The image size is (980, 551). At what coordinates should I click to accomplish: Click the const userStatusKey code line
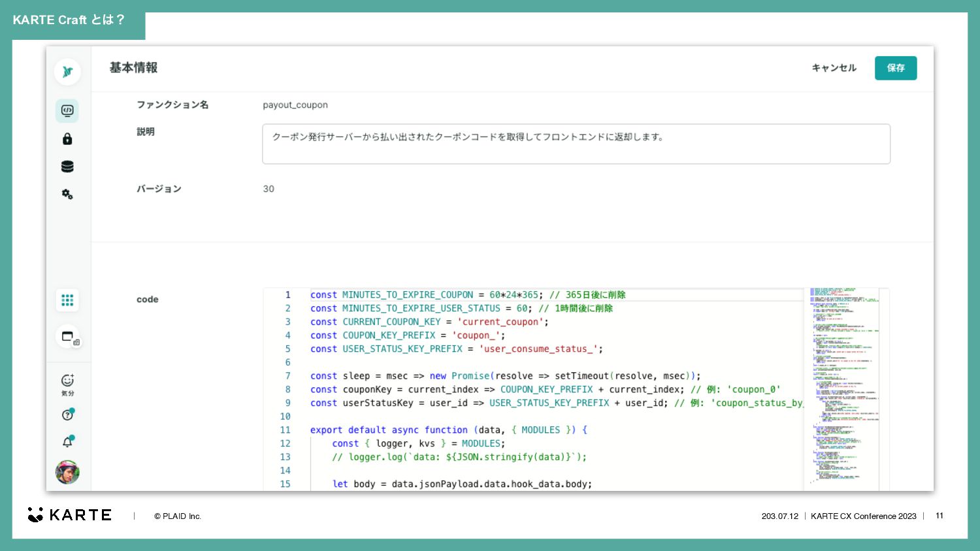(x=557, y=403)
